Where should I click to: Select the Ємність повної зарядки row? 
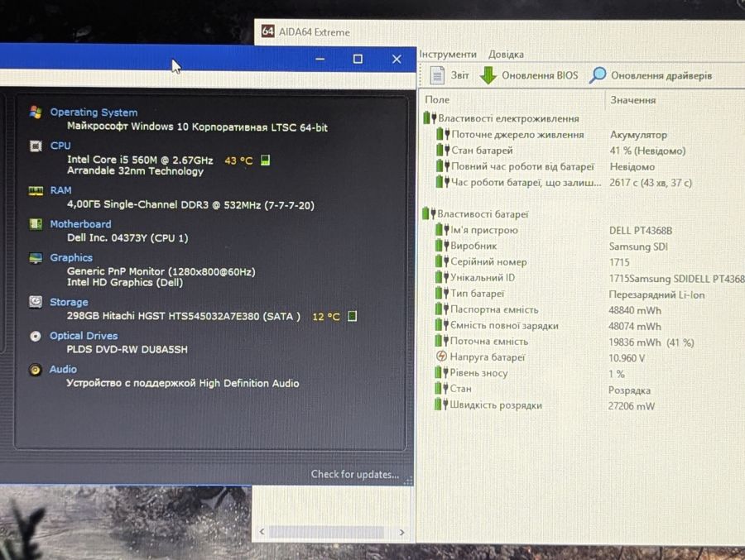coord(589,325)
